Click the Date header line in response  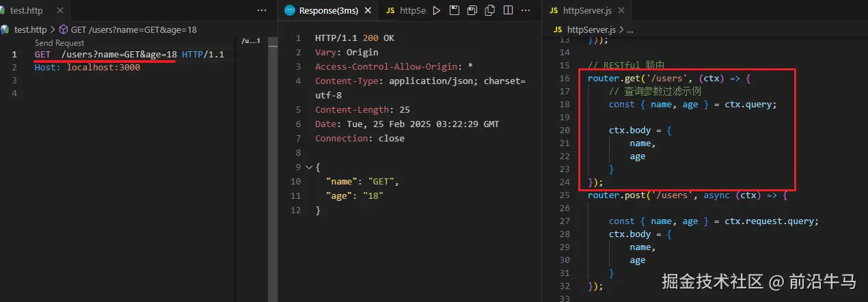[x=407, y=124]
